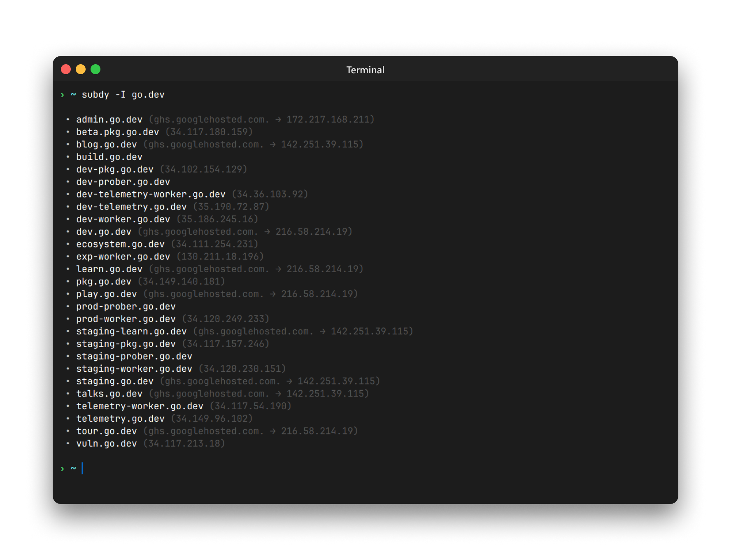Screen dimensions: 731x560
Task: Click the IP 130.211.18.196
Action: (220, 257)
